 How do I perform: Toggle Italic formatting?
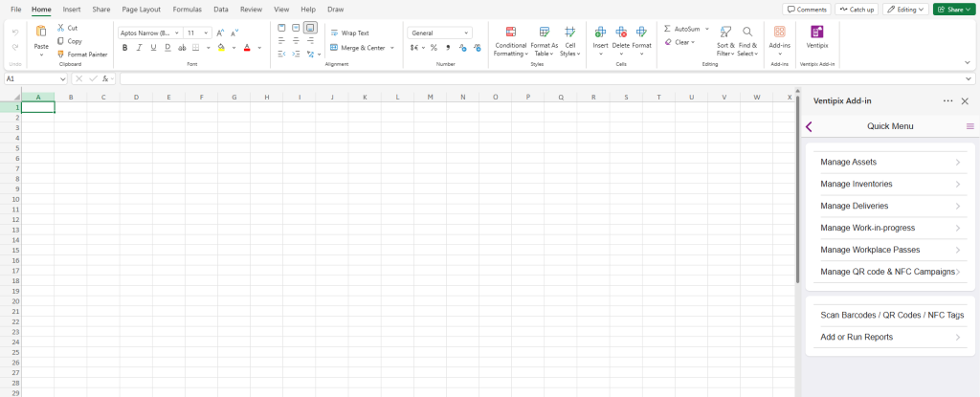tap(139, 47)
